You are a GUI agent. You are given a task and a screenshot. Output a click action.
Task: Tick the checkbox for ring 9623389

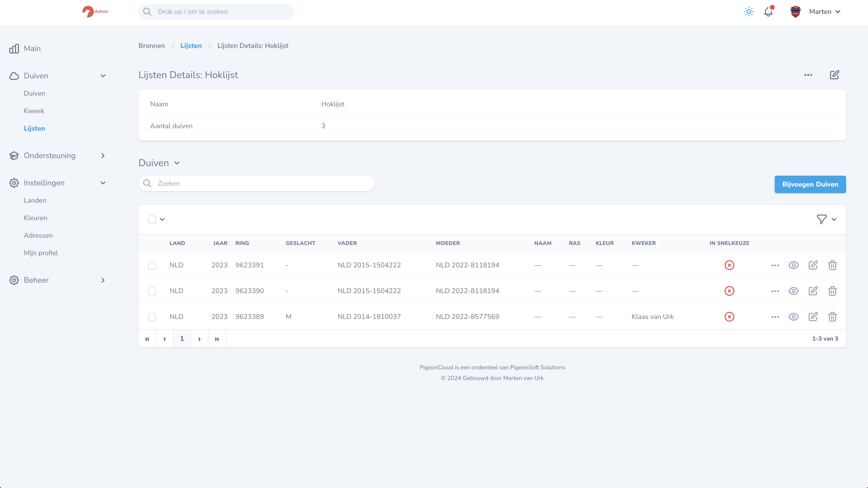152,317
